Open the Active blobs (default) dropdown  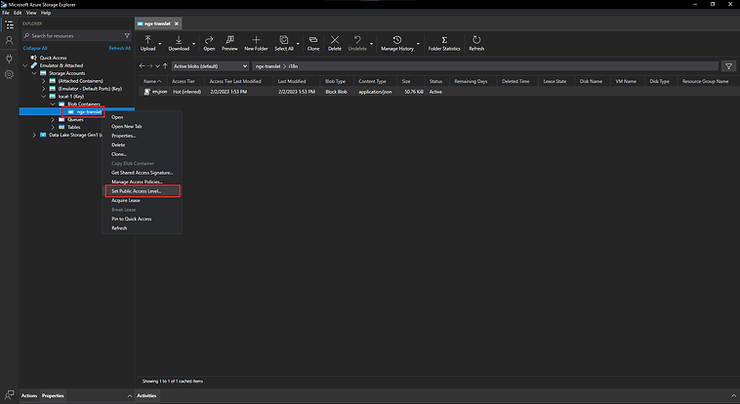coord(210,66)
